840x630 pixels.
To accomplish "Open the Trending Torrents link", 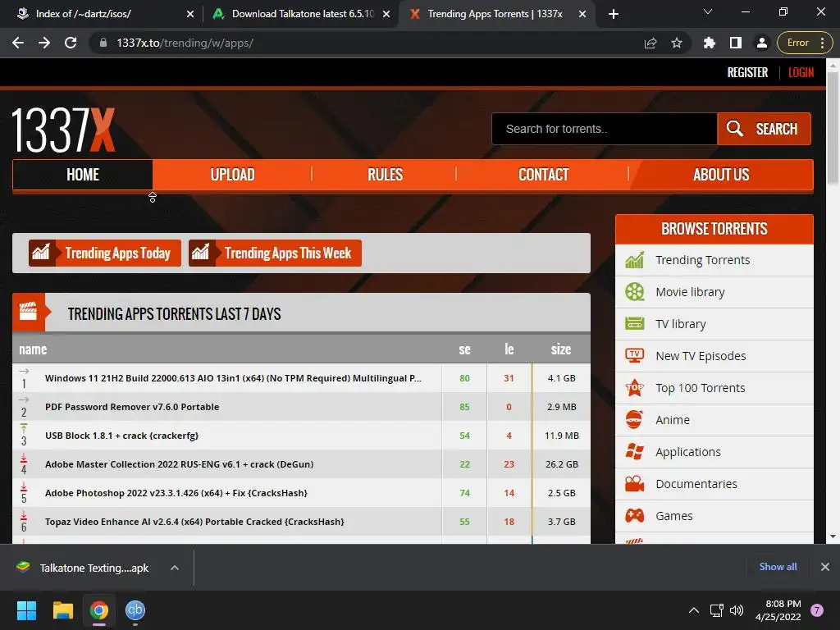I will [702, 260].
